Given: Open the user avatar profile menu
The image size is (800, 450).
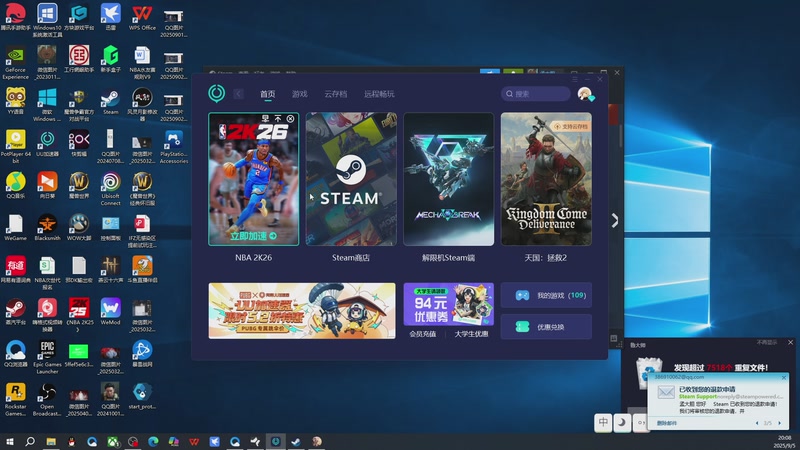Looking at the screenshot, I should click(x=585, y=94).
